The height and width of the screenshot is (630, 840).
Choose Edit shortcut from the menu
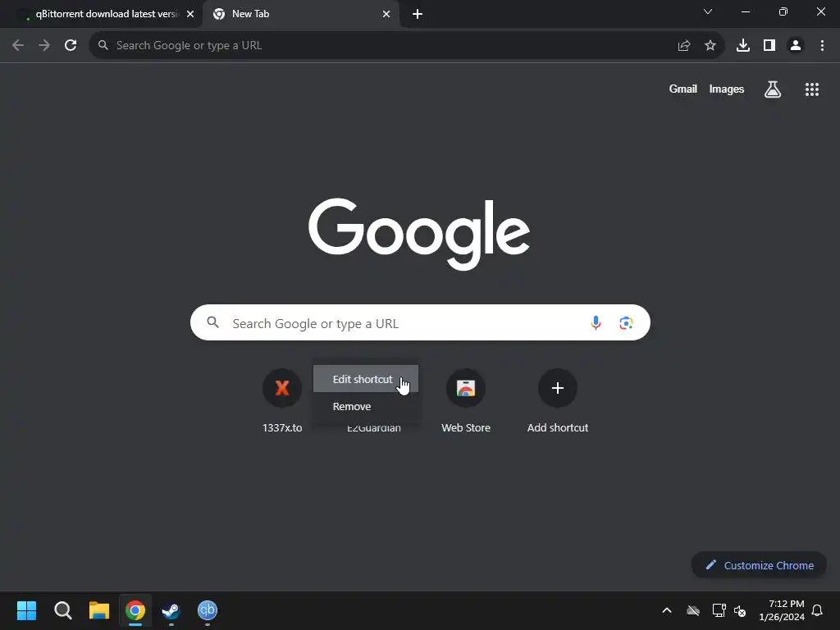coord(365,379)
